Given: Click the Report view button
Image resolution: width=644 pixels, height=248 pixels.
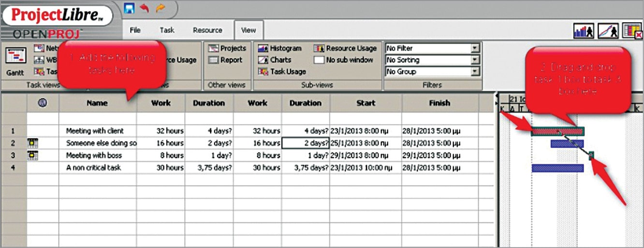Looking at the screenshot, I should click(225, 60).
